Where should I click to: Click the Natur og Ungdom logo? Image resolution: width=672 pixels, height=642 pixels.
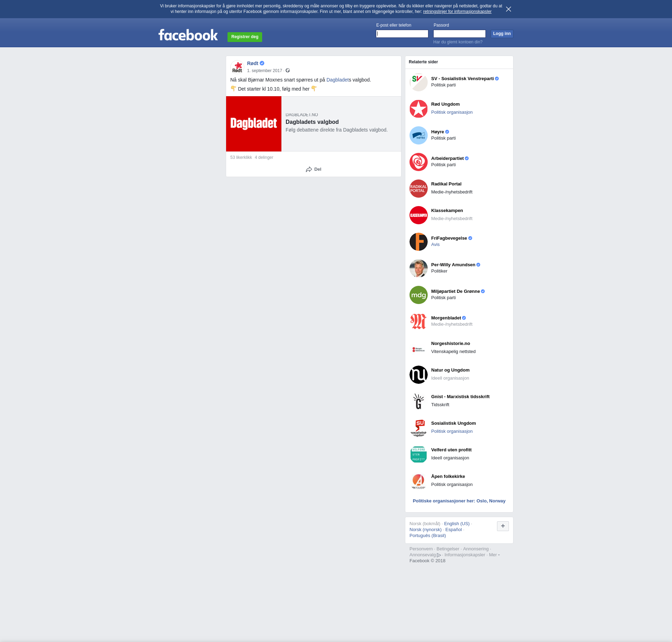pos(419,375)
